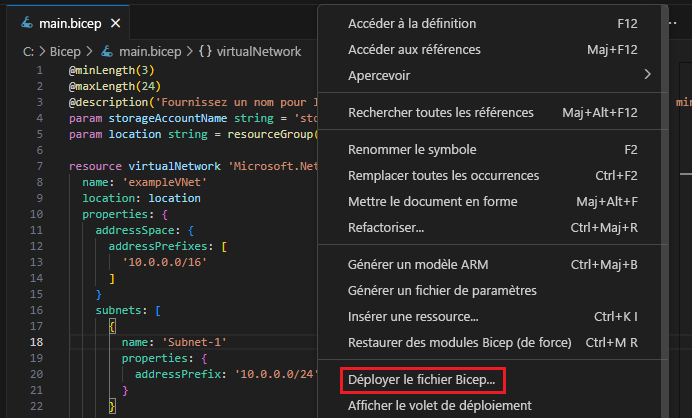Select Générer un modèle ARM
The image size is (692, 418).
tap(493, 264)
